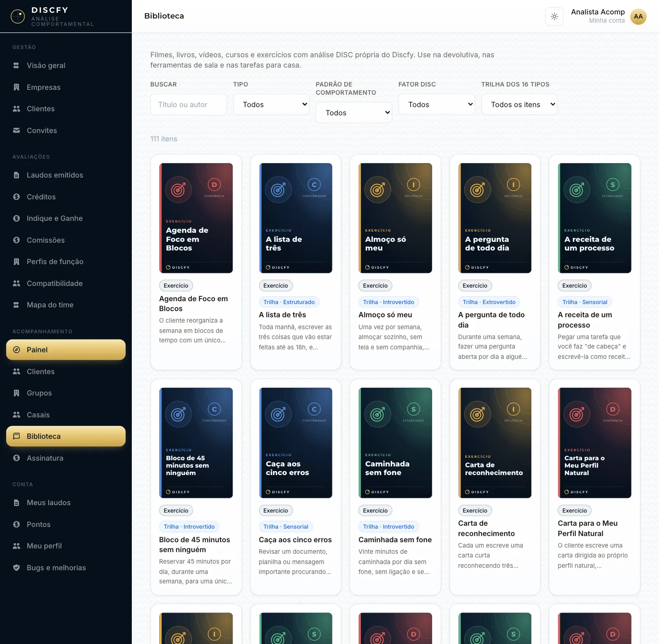Image resolution: width=659 pixels, height=644 pixels.
Task: Click the Grupos sidebar icon
Action: coord(16,393)
